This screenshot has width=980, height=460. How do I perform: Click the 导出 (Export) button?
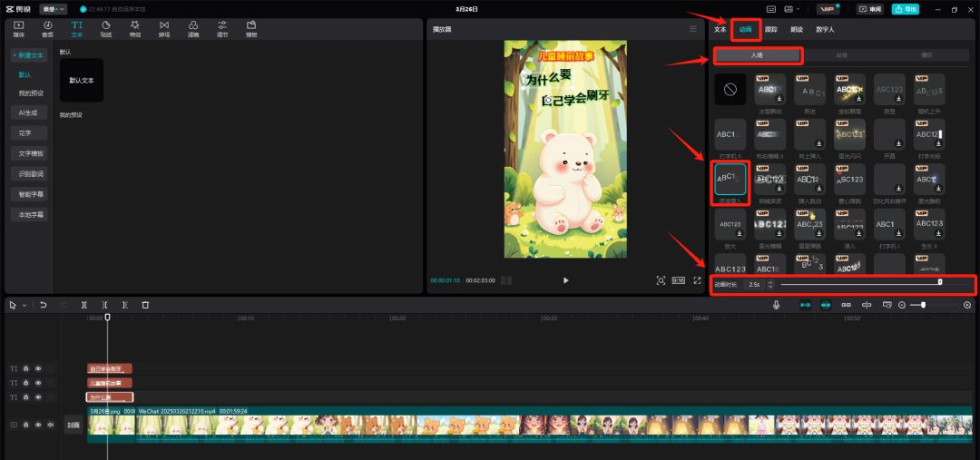pos(905,9)
